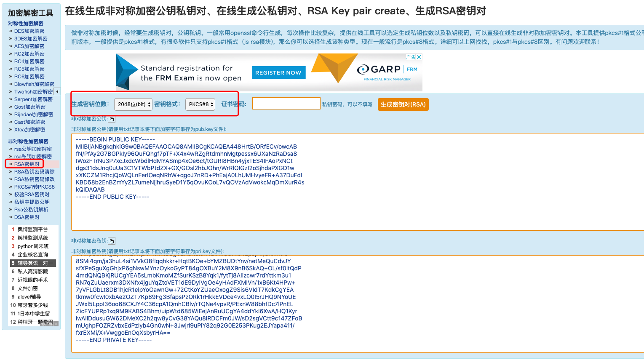The image size is (644, 360).
Task: Click the 私钥密码，可以不填写 hint text
Action: coord(347,104)
